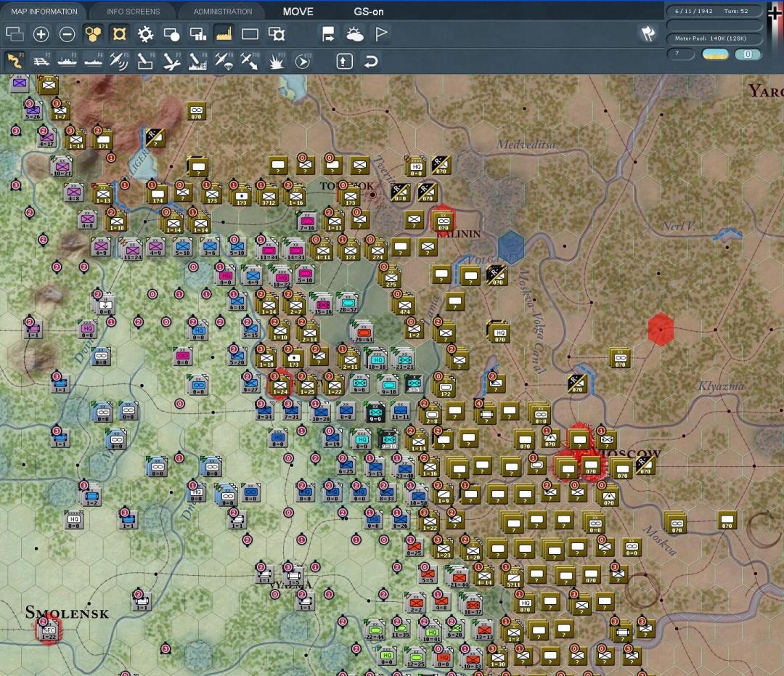The width and height of the screenshot is (784, 676).
Task: Toggle the hex grid display
Action: 93,34
